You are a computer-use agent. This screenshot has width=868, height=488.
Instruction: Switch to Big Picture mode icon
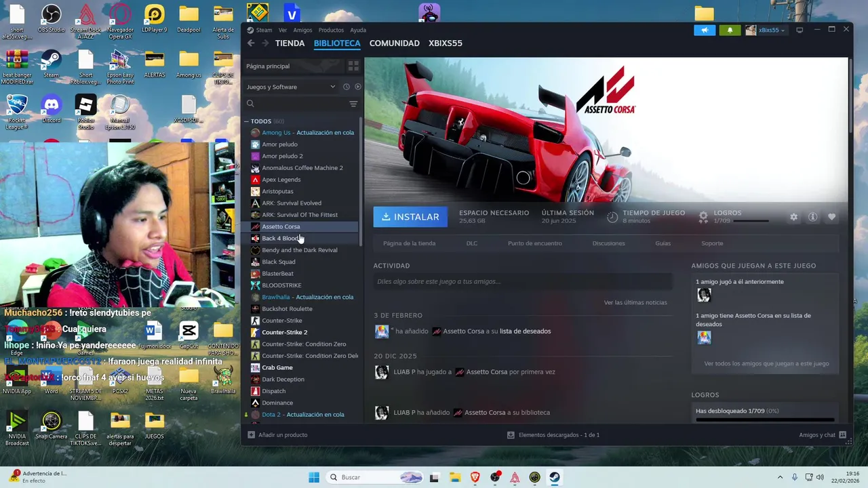(800, 30)
